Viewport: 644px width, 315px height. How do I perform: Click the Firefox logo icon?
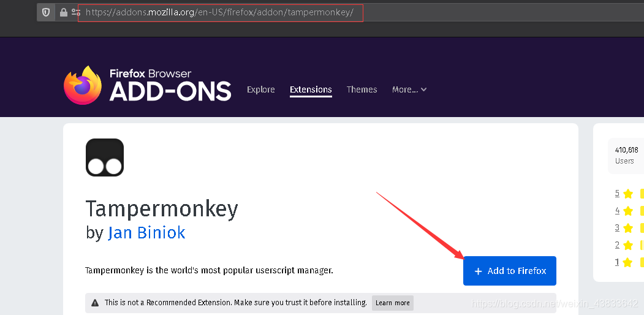click(83, 85)
